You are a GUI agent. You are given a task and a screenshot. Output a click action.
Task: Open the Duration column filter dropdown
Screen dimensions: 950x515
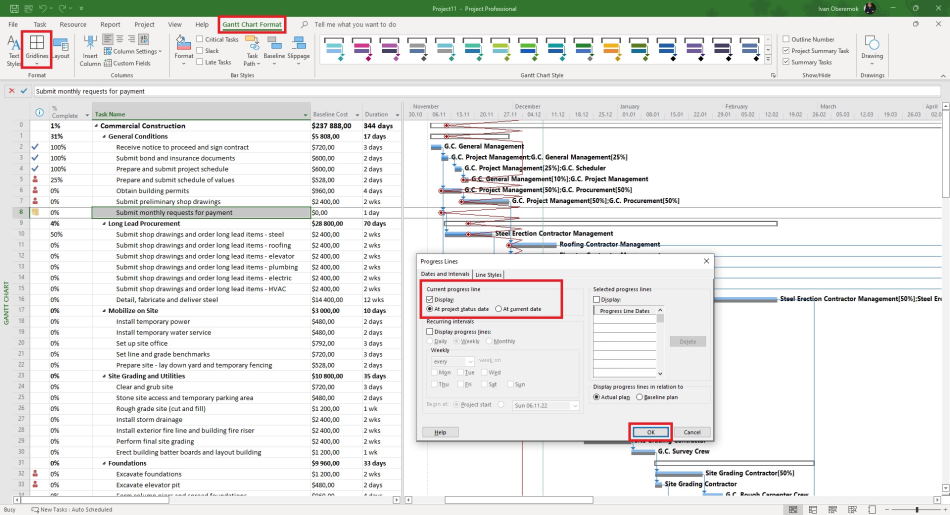397,115
